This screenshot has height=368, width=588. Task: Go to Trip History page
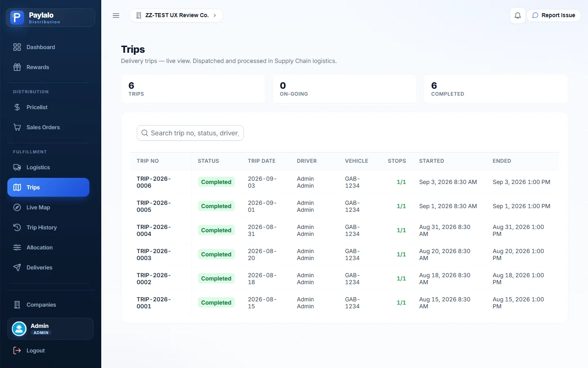(x=48, y=227)
